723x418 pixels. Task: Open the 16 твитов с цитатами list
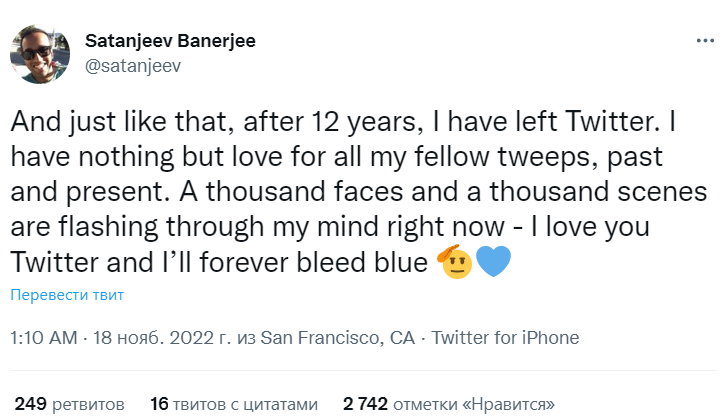(234, 404)
